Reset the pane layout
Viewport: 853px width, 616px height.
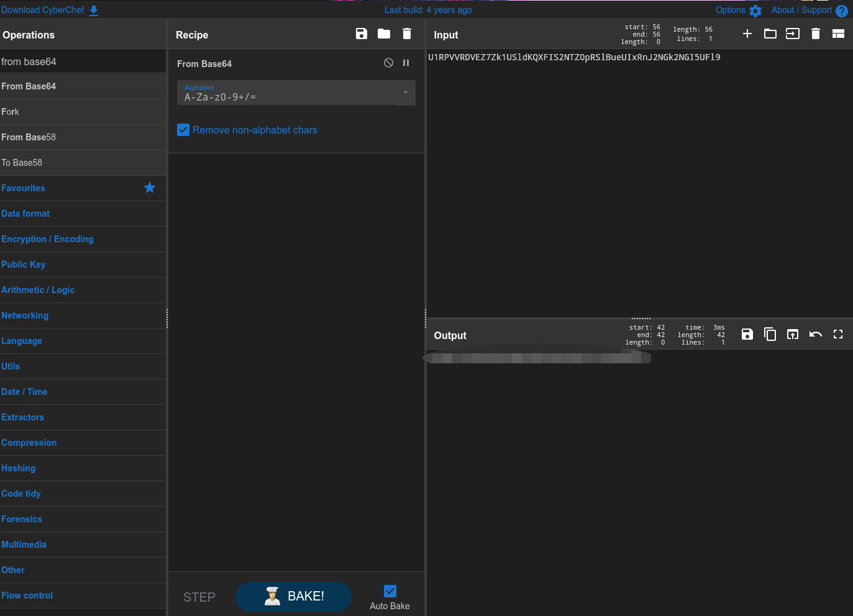838,34
